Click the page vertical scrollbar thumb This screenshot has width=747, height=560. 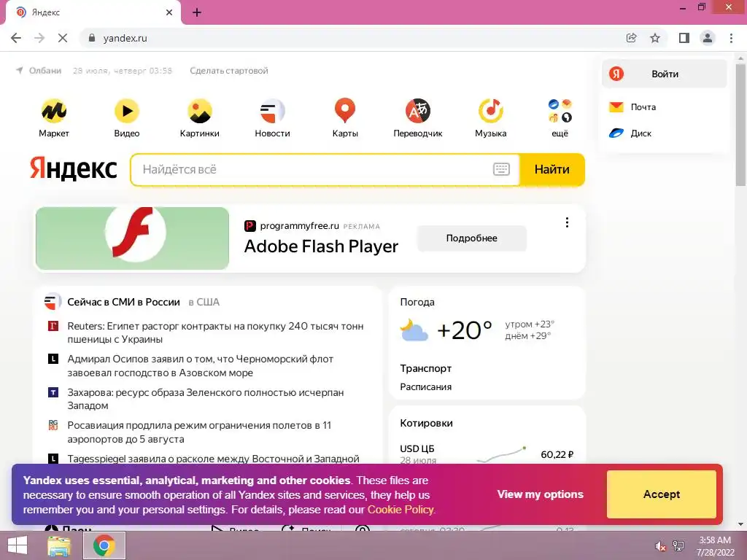point(740,125)
